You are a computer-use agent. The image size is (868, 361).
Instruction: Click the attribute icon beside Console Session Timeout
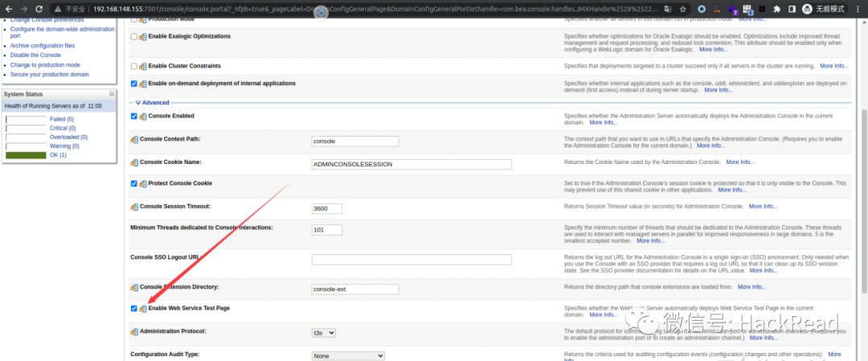point(134,207)
